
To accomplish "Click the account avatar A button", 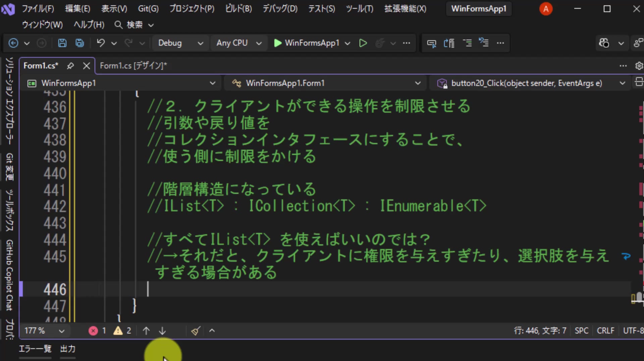I will (x=546, y=9).
